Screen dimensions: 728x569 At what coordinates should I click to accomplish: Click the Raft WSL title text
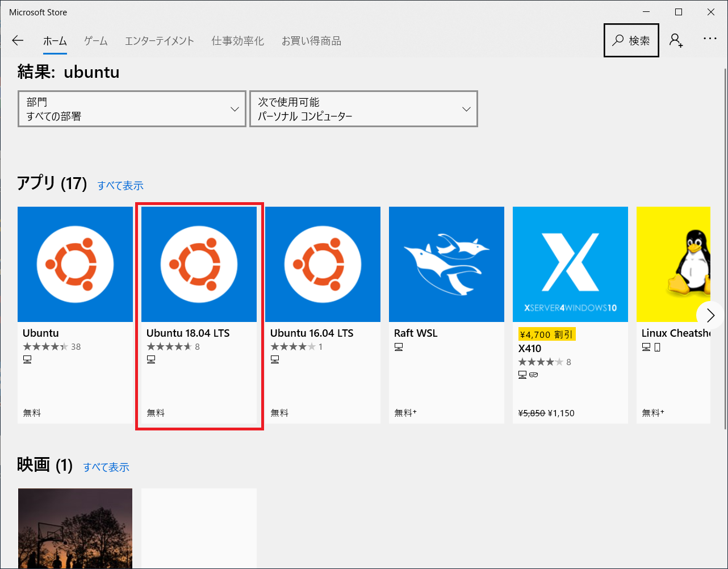(x=416, y=333)
